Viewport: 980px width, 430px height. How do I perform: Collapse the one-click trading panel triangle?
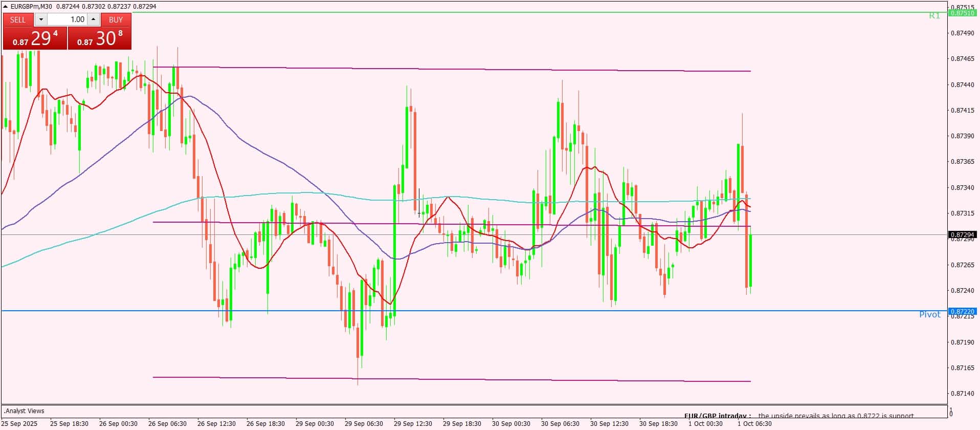pos(6,6)
